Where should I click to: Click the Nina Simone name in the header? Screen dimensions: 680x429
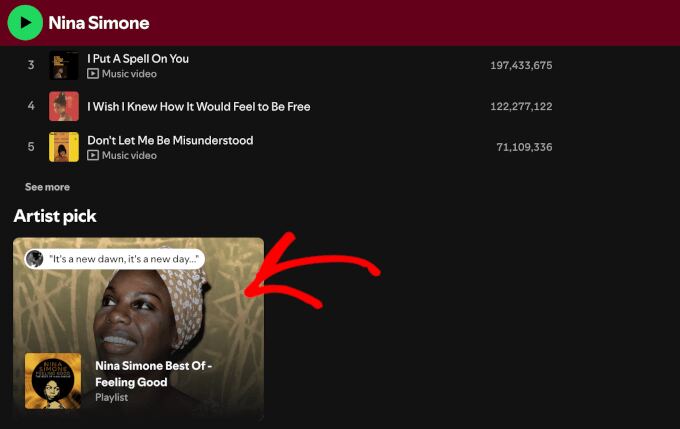98,22
